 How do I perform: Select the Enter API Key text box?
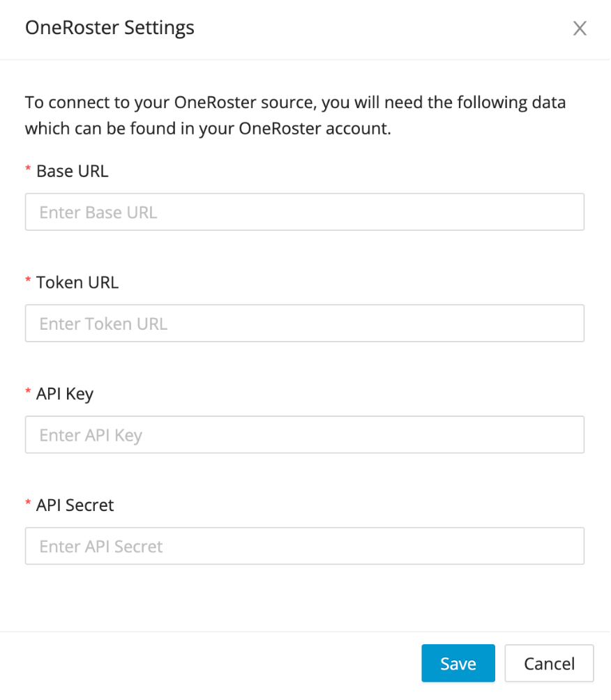click(x=305, y=434)
